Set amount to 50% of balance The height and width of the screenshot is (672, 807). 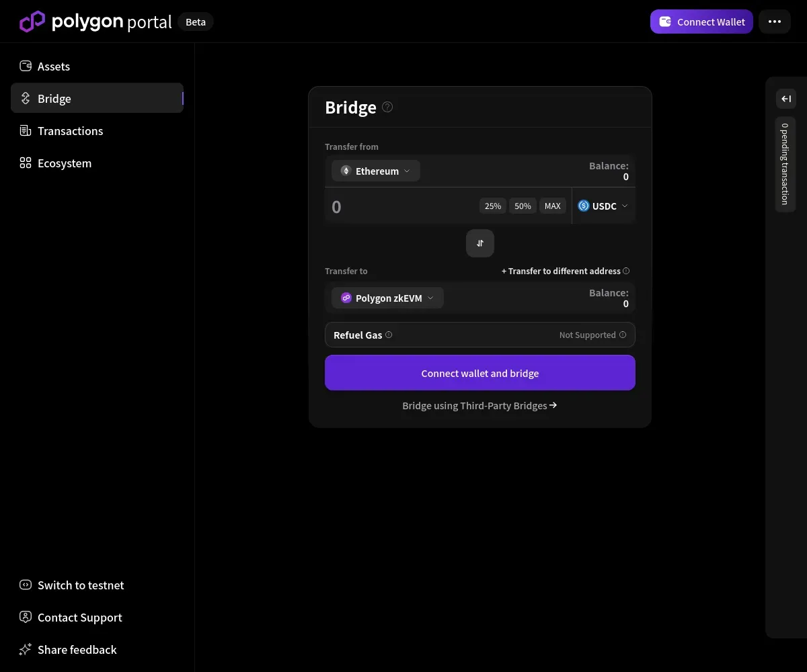click(523, 206)
